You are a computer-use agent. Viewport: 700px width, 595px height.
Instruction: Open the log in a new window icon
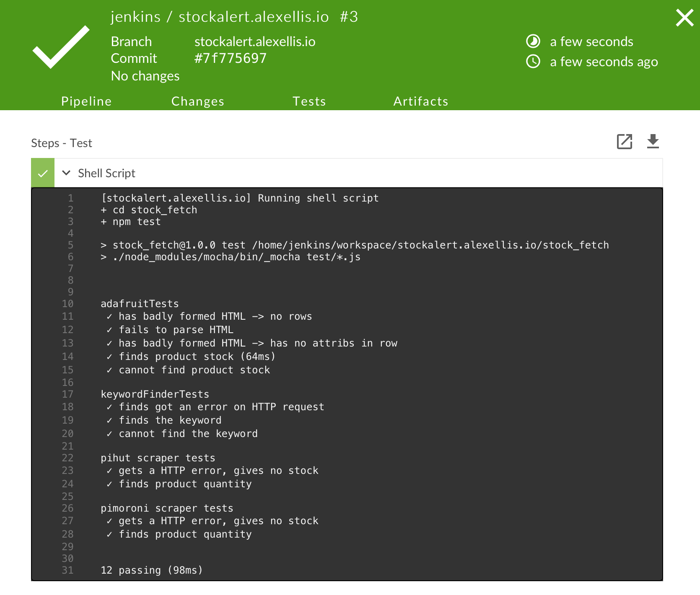[625, 142]
